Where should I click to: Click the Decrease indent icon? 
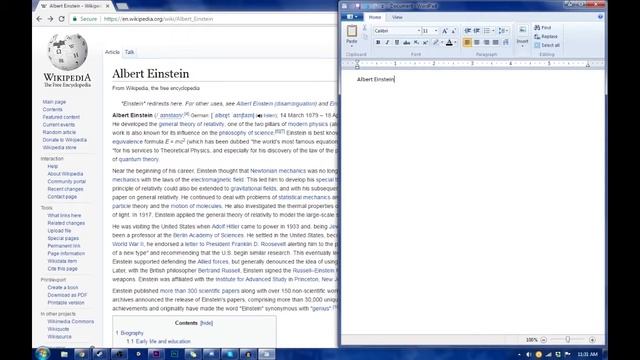click(x=467, y=31)
